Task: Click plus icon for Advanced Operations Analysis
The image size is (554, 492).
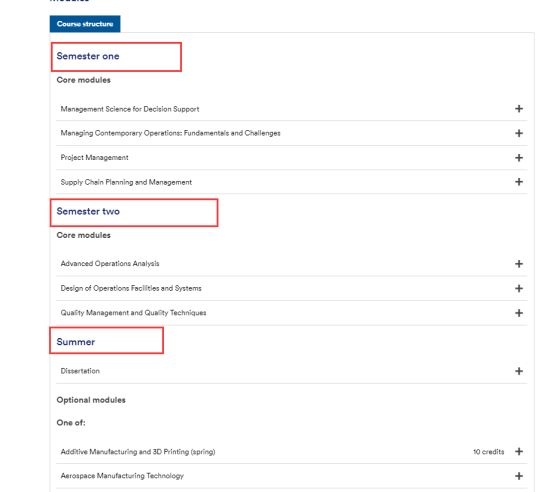Action: (519, 264)
